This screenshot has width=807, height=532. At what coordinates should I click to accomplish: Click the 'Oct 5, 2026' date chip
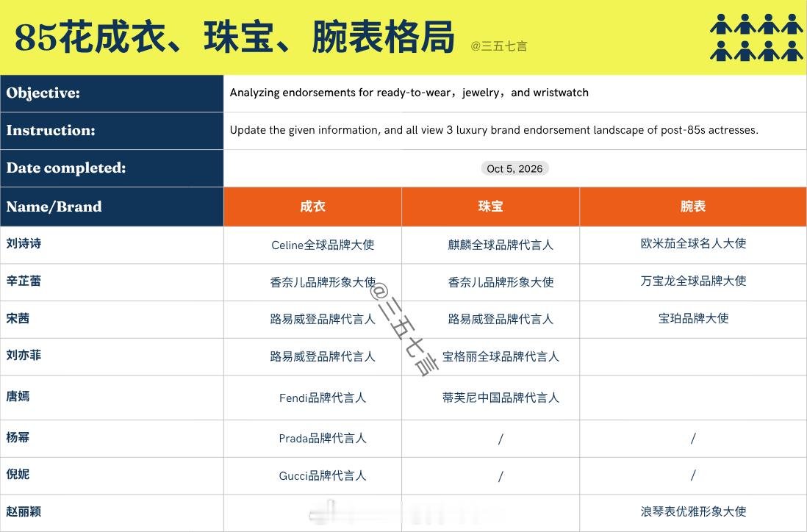514,169
